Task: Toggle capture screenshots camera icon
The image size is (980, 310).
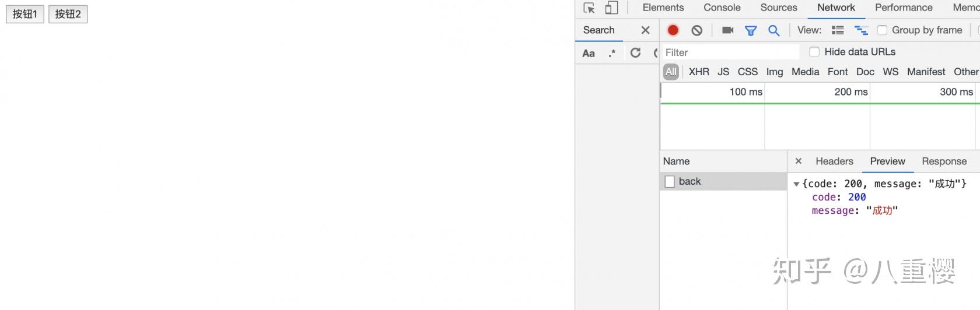Action: coord(727,30)
